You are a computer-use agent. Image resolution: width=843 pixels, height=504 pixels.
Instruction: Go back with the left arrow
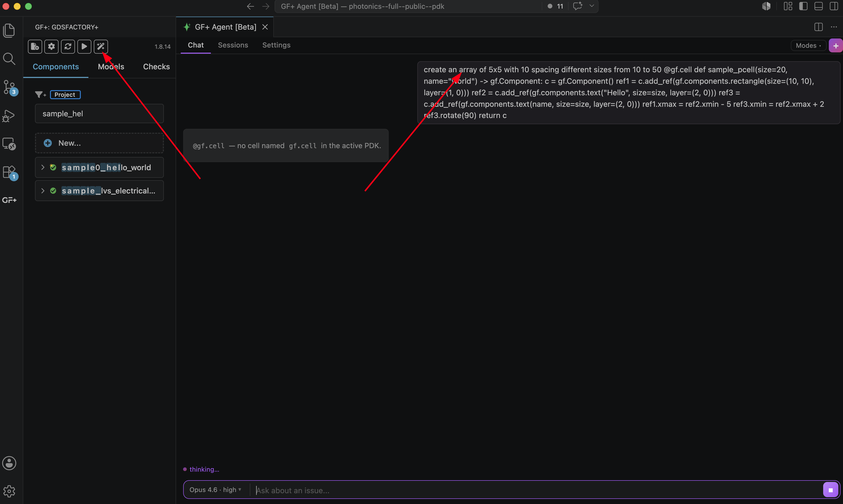[x=250, y=6]
